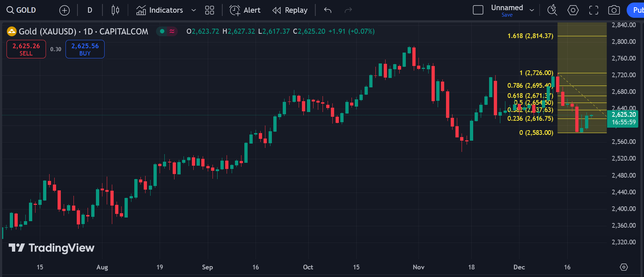
Task: Enter fullscreen mode
Action: (x=594, y=11)
